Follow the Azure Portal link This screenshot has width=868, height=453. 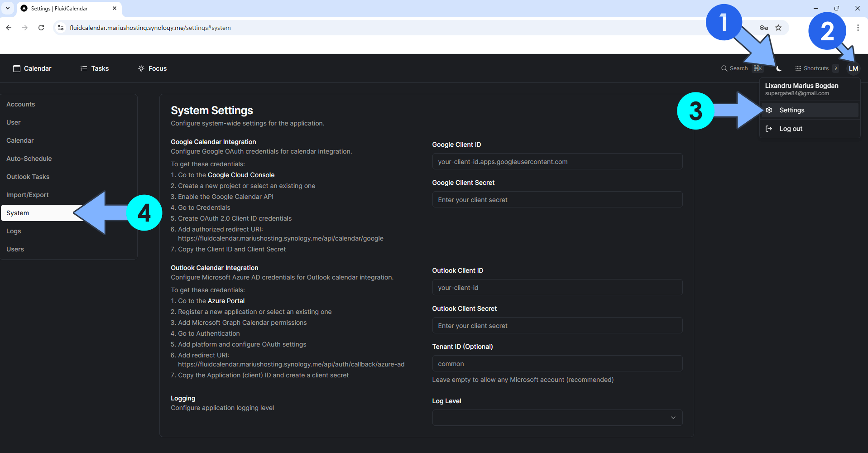(x=226, y=301)
